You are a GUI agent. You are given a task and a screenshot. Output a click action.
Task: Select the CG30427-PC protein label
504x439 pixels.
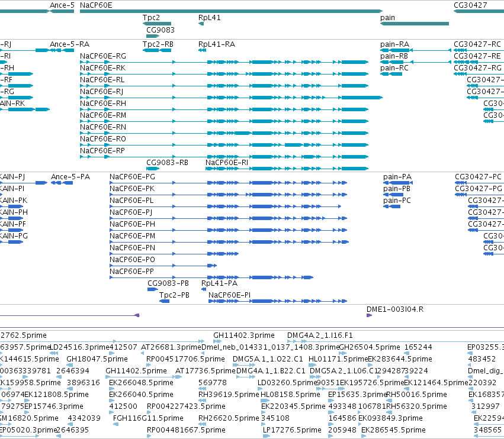479,177
